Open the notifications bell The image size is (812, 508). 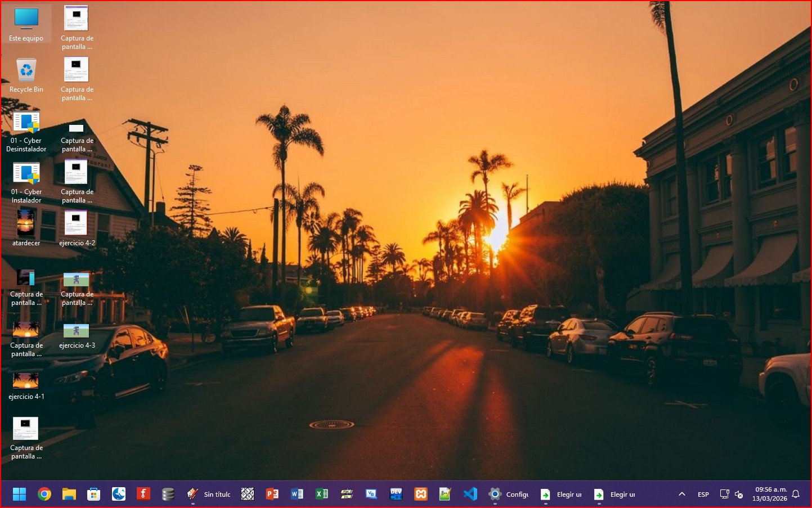pyautogui.click(x=796, y=494)
